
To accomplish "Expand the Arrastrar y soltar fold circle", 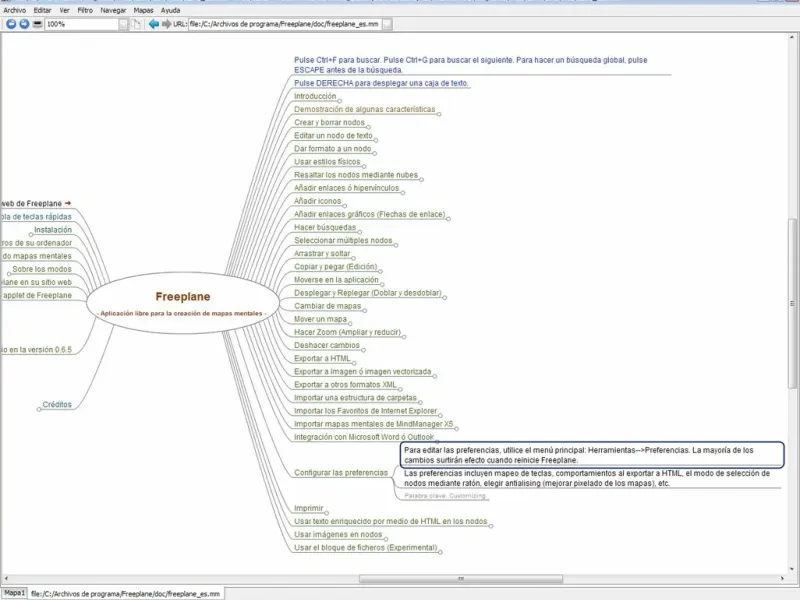I will 354,258.
